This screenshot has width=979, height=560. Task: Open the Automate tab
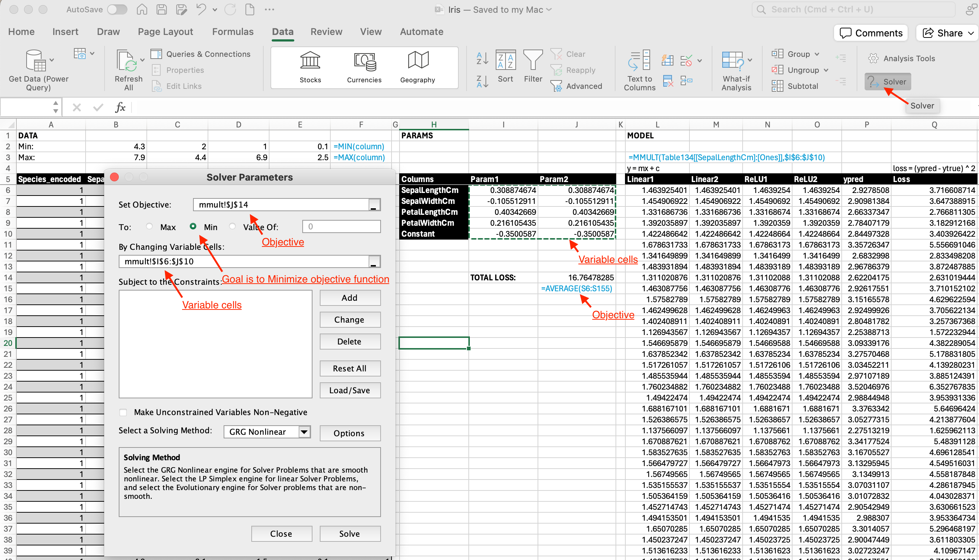coord(422,32)
